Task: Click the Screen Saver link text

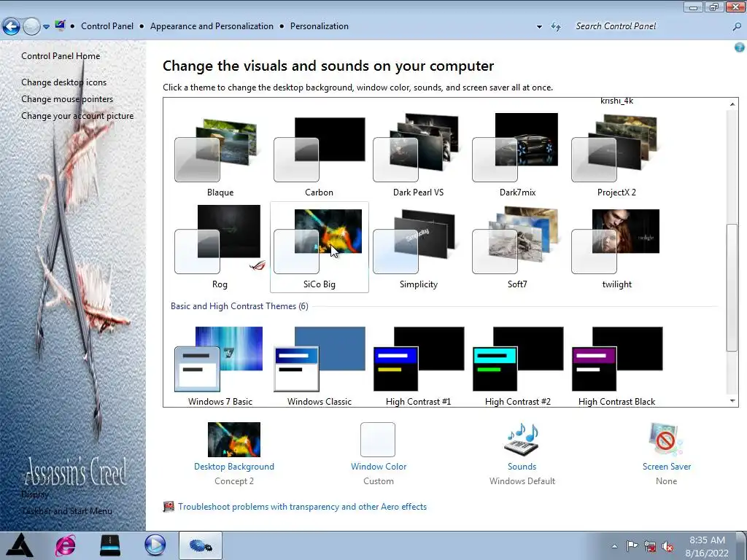Action: [667, 467]
